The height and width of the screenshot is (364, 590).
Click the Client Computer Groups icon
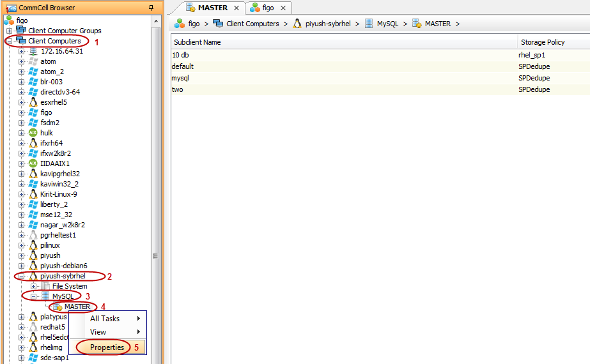pyautogui.click(x=21, y=31)
